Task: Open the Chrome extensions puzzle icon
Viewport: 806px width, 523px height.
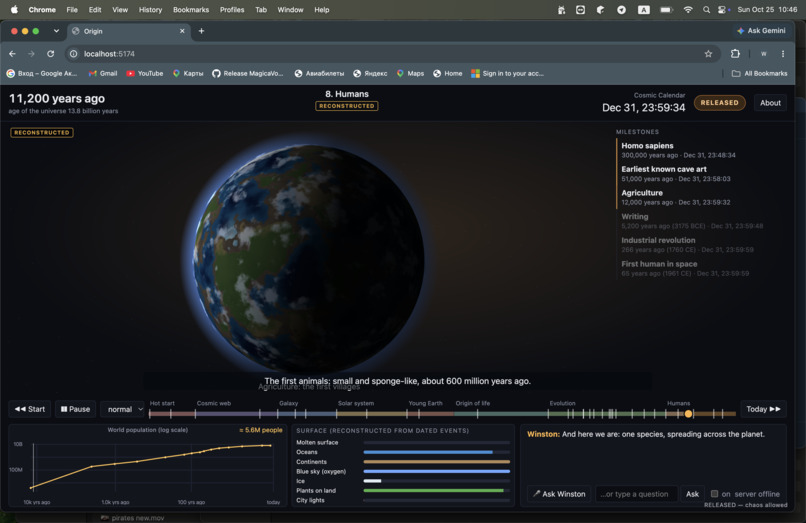Action: (735, 53)
